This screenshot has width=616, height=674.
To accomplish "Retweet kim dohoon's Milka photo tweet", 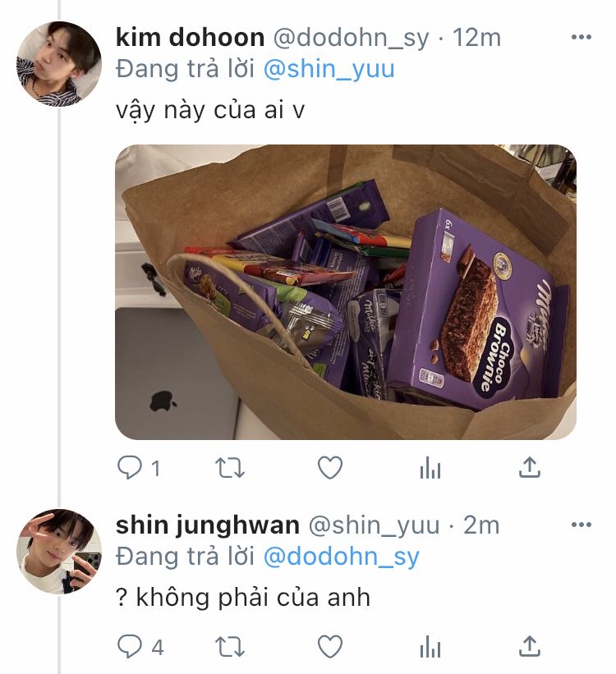I will click(230, 468).
